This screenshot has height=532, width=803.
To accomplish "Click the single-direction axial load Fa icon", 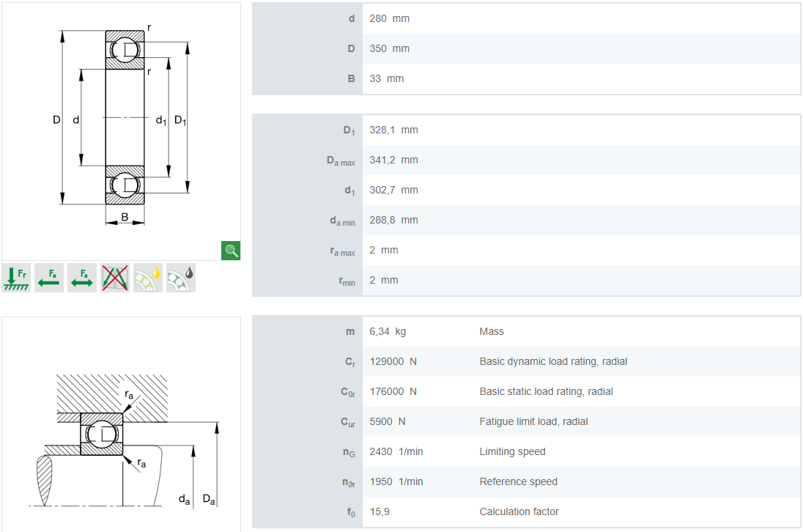I will pos(49,278).
